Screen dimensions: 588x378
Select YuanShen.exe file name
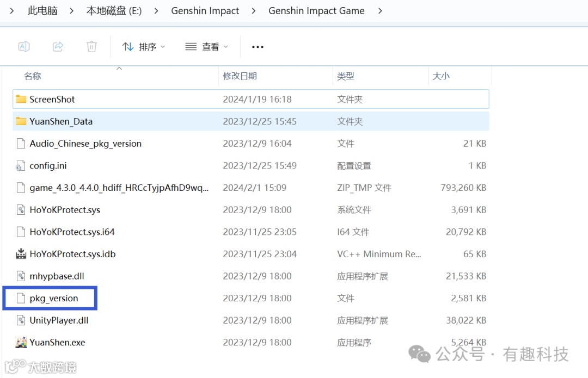(x=57, y=343)
